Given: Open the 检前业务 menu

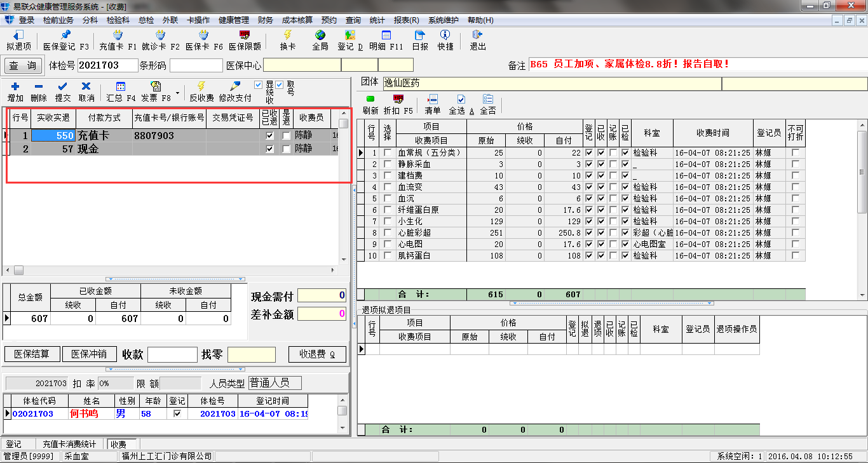Looking at the screenshot, I should 58,20.
